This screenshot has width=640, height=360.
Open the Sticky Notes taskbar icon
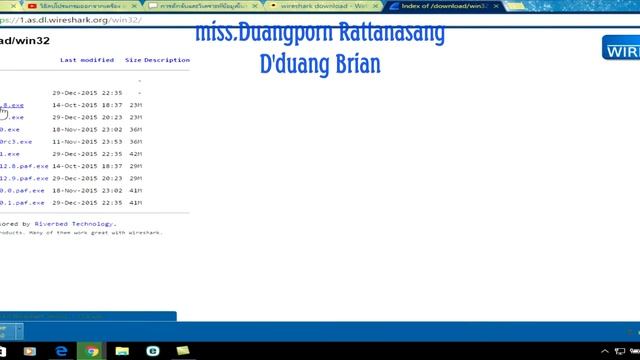coord(183,351)
